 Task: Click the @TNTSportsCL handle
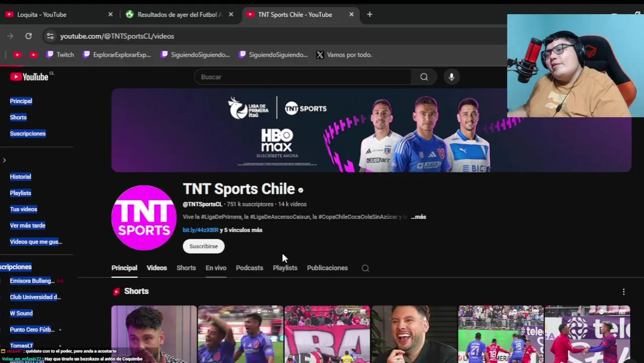point(202,204)
